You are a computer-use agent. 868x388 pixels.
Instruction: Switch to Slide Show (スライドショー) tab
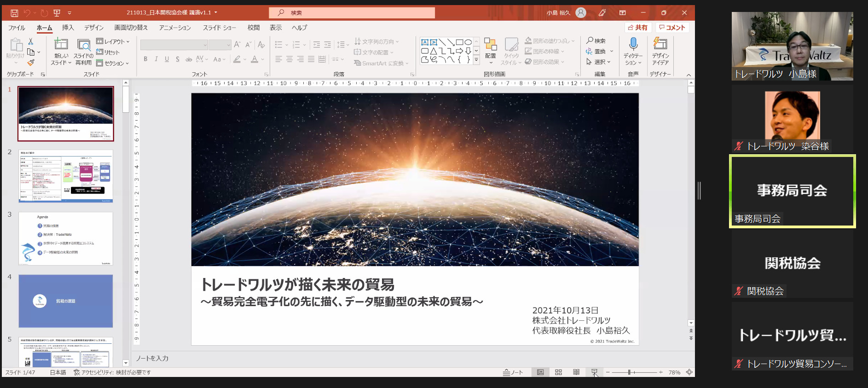coord(220,28)
